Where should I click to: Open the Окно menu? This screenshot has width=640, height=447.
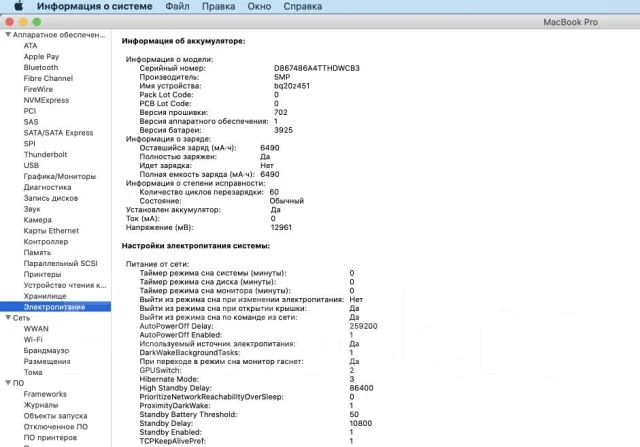[x=259, y=7]
